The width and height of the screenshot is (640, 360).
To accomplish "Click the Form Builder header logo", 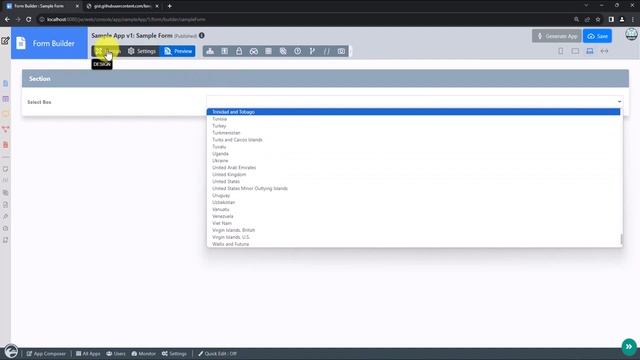I will (49, 43).
